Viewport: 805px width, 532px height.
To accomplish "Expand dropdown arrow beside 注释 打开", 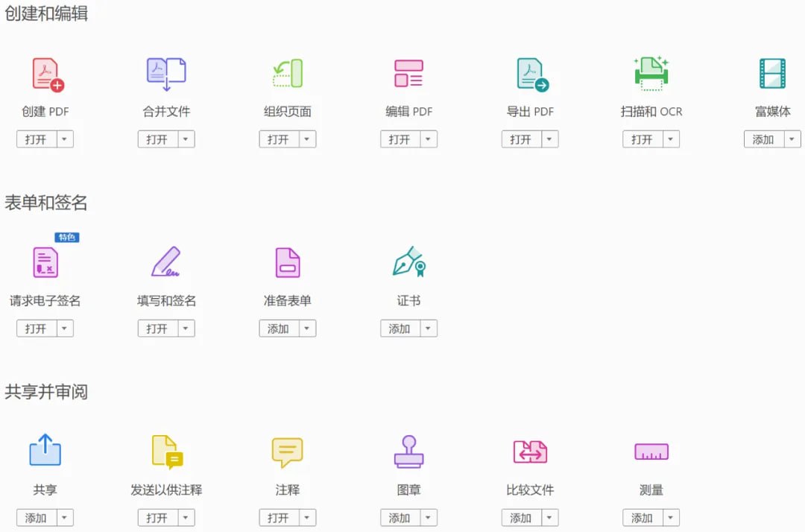I will (x=307, y=518).
